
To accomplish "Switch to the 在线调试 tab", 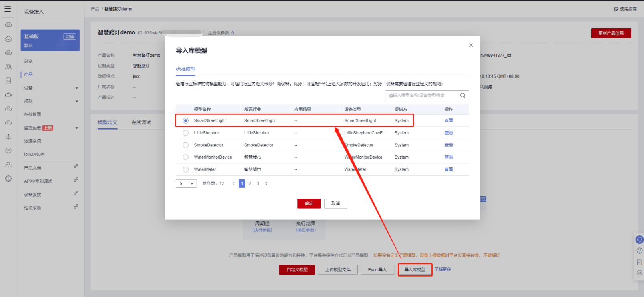I will tap(141, 122).
